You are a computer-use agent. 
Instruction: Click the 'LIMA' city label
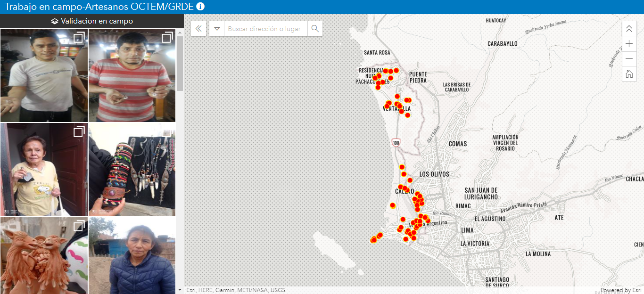click(467, 230)
